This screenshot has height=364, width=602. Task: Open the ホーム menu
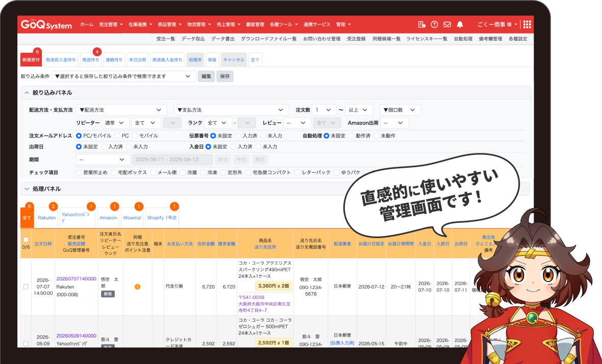coord(87,24)
